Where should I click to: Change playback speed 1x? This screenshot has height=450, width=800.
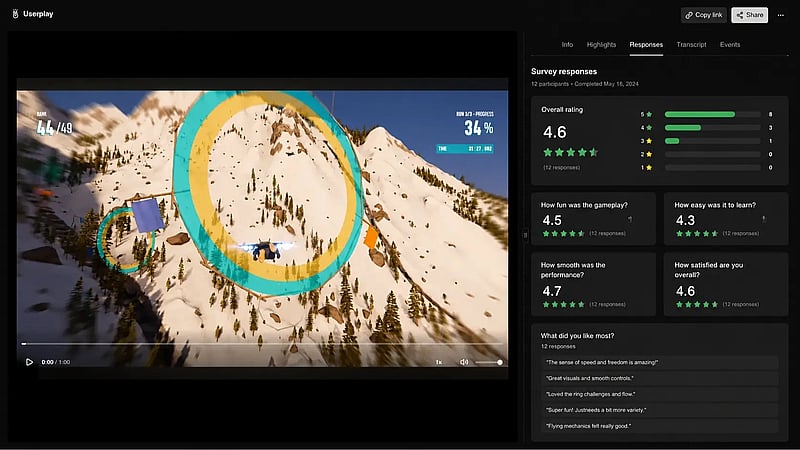[439, 362]
